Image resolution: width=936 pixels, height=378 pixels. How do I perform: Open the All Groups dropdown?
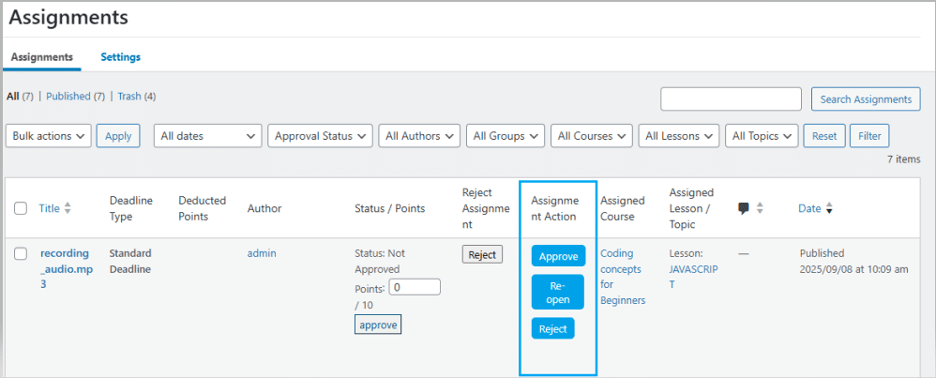506,136
